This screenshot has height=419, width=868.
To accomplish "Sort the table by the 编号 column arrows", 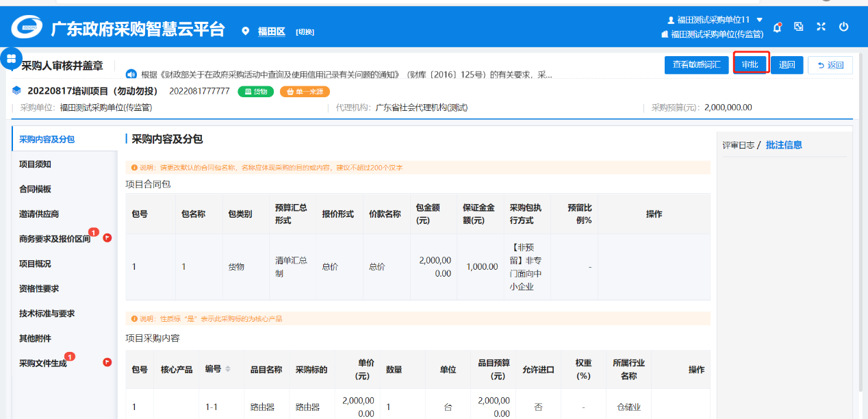I will [228, 369].
